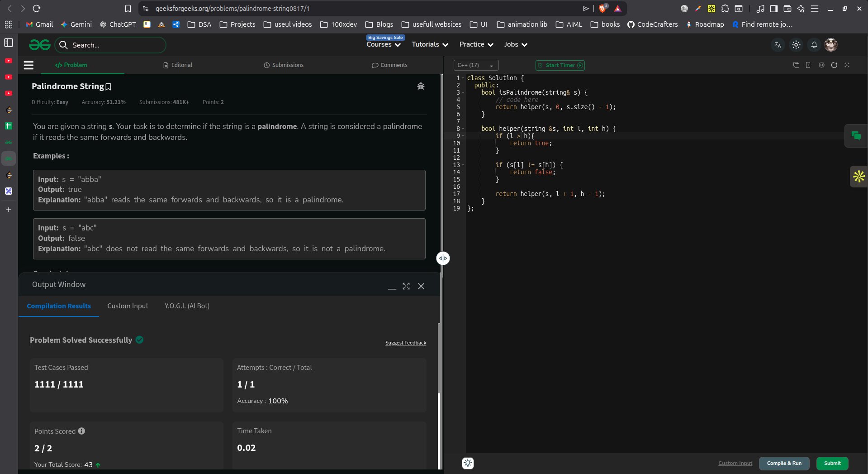Click the Suggest Feedback link
Image resolution: width=868 pixels, height=474 pixels.
(x=405, y=343)
